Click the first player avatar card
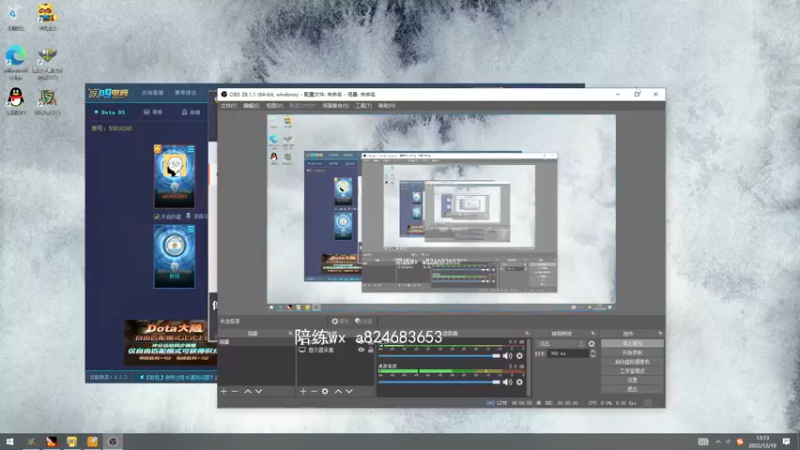The image size is (800, 450). [x=174, y=177]
